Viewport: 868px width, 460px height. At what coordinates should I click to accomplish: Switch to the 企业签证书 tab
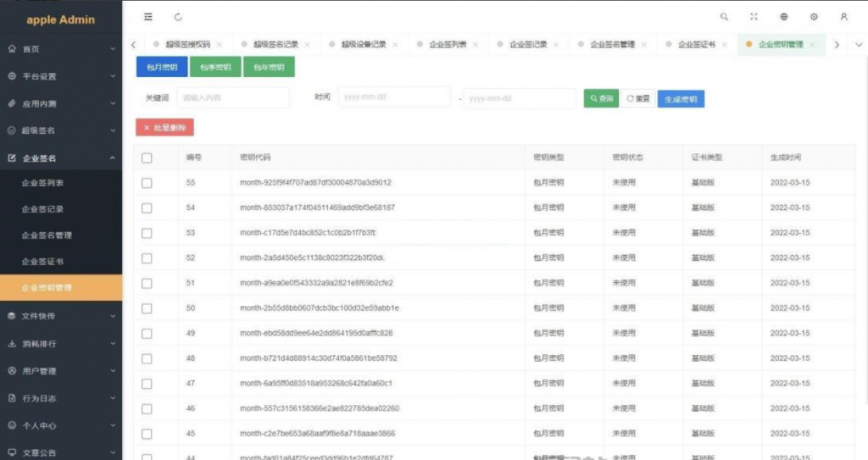(697, 44)
